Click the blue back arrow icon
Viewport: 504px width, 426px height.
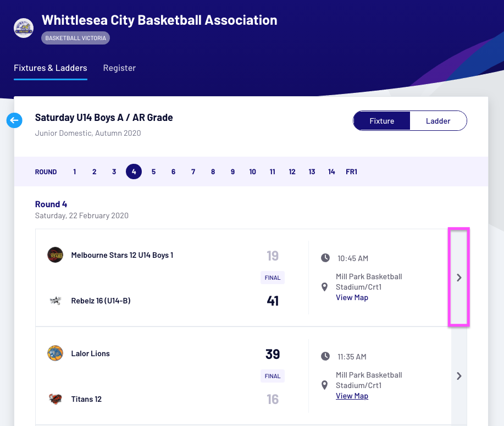(14, 120)
